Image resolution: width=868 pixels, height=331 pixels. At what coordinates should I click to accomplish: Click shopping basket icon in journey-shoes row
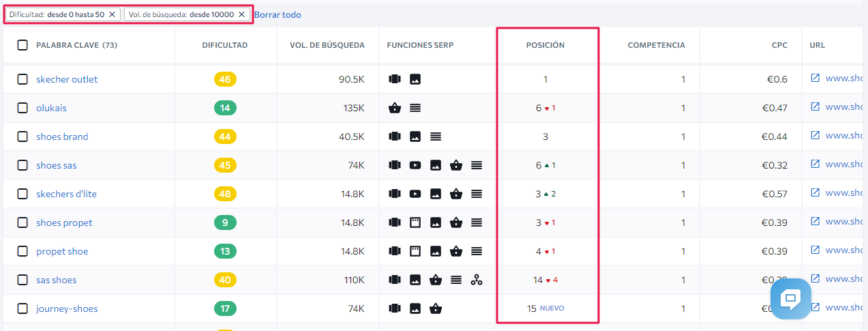435,308
